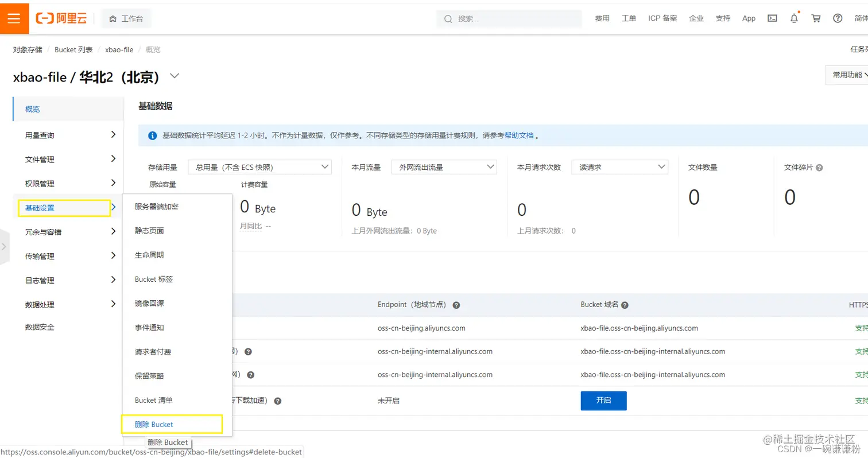The height and width of the screenshot is (458, 868).
Task: Choose Bucket 清单 from the submenu
Action: coord(154,400)
